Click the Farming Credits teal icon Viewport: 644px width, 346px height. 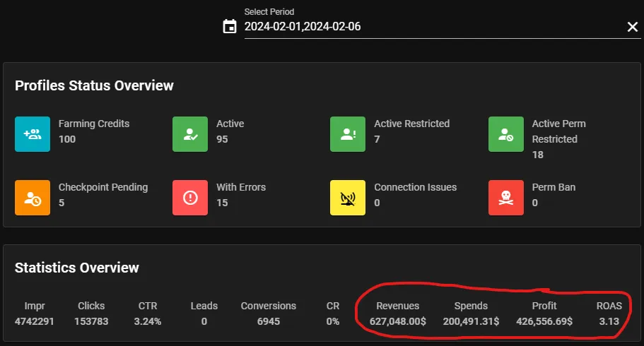[33, 134]
